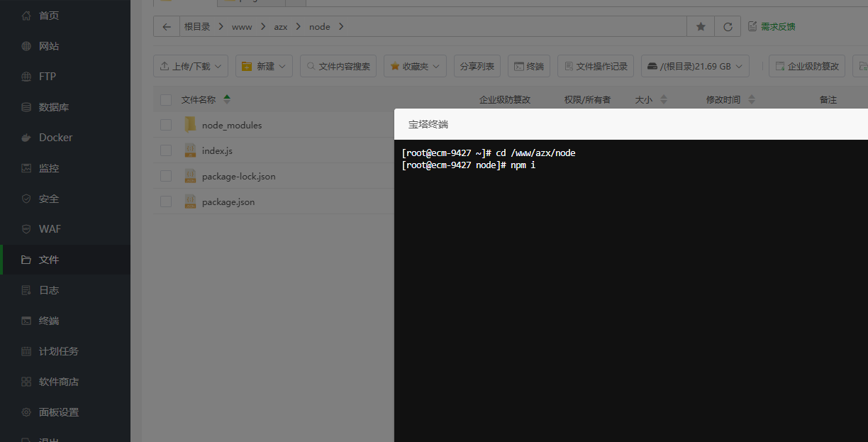
Task: Click the 数据库 database icon
Action: click(x=26, y=107)
